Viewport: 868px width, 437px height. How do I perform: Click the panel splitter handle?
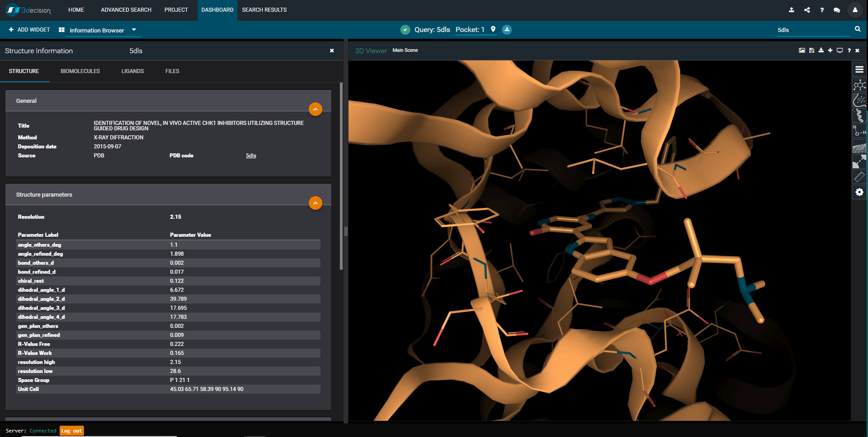tap(346, 231)
